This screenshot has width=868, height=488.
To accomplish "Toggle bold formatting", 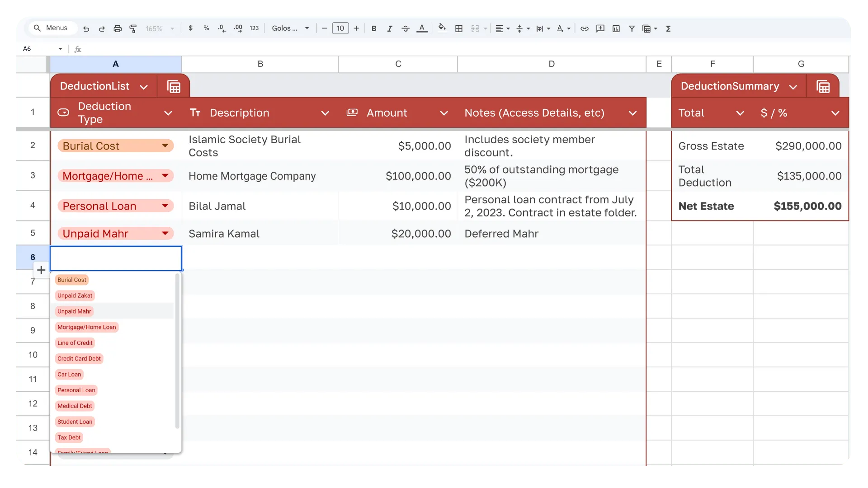I will tap(374, 28).
